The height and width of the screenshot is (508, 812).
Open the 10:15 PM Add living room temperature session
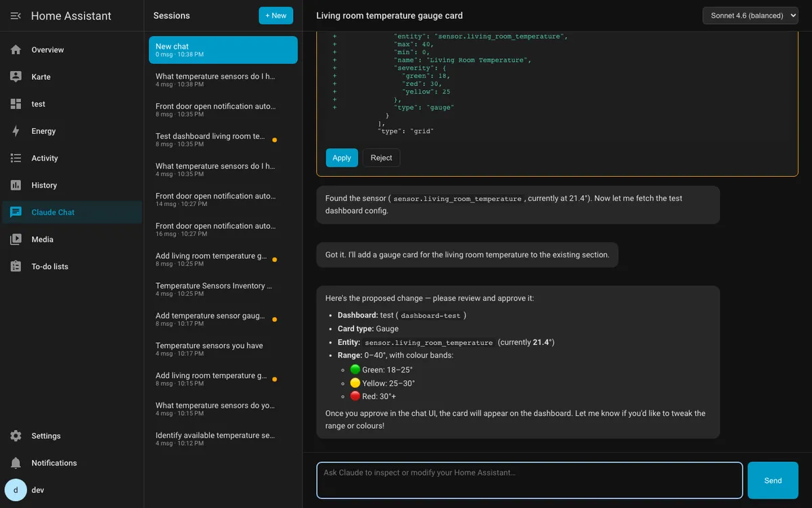(x=223, y=379)
